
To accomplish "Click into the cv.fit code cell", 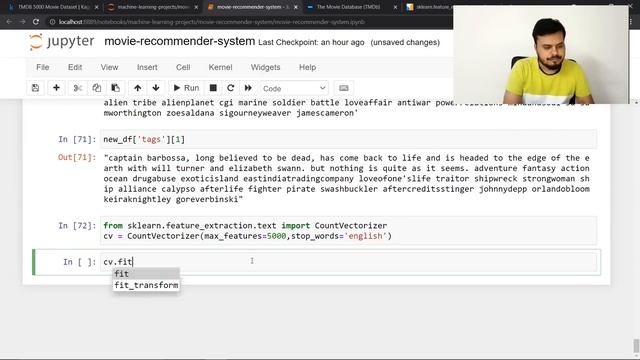I will [348, 262].
